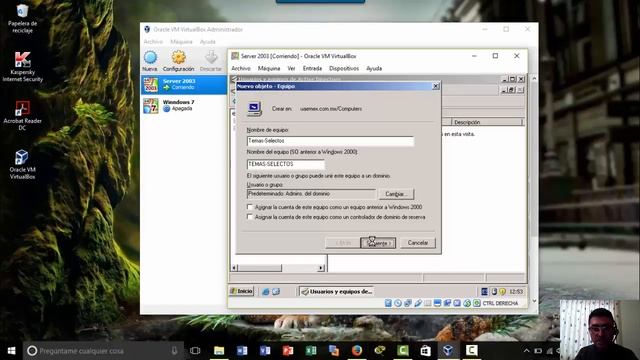This screenshot has width=640, height=360.
Task: Open the Ver menu in VM window
Action: [x=291, y=69]
